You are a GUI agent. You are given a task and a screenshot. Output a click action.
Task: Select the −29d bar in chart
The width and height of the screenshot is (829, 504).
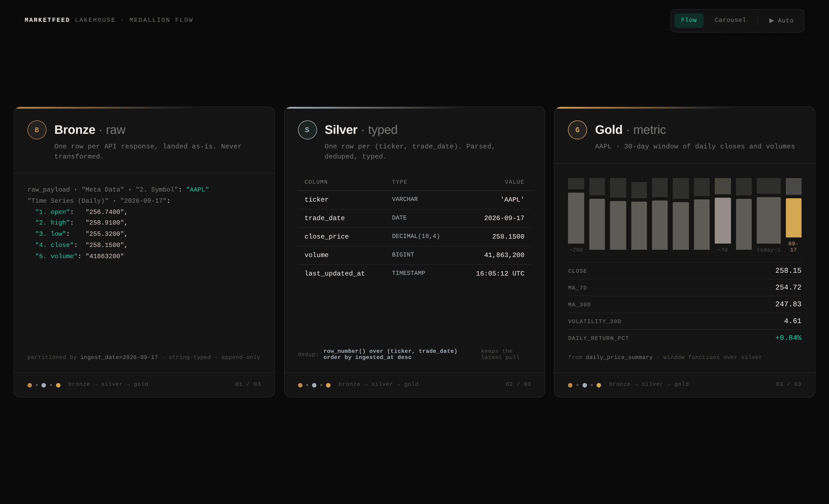[x=576, y=218]
